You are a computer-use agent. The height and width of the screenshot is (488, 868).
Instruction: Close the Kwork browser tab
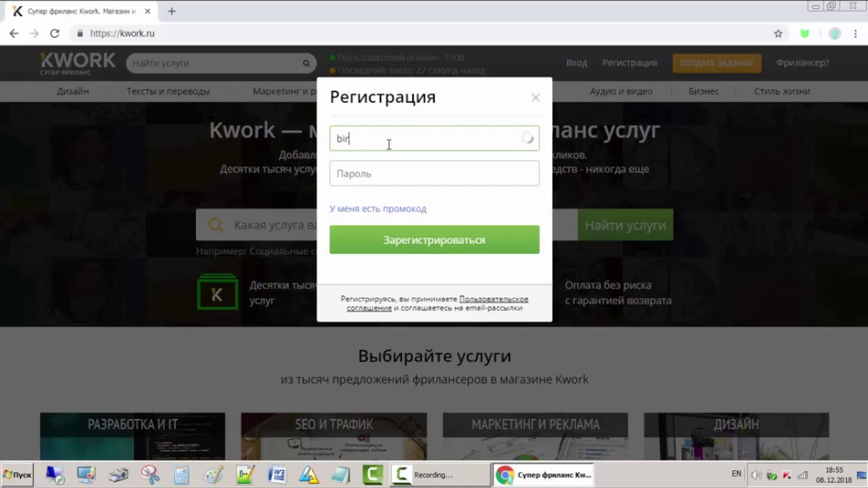pos(148,12)
